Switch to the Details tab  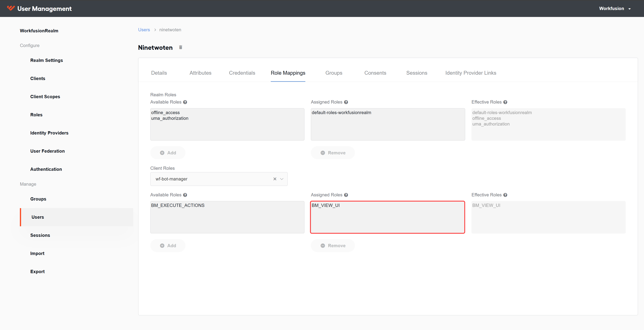click(159, 73)
